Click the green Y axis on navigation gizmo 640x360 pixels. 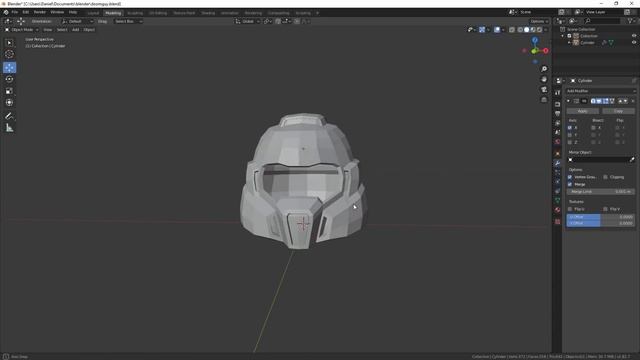click(x=534, y=51)
